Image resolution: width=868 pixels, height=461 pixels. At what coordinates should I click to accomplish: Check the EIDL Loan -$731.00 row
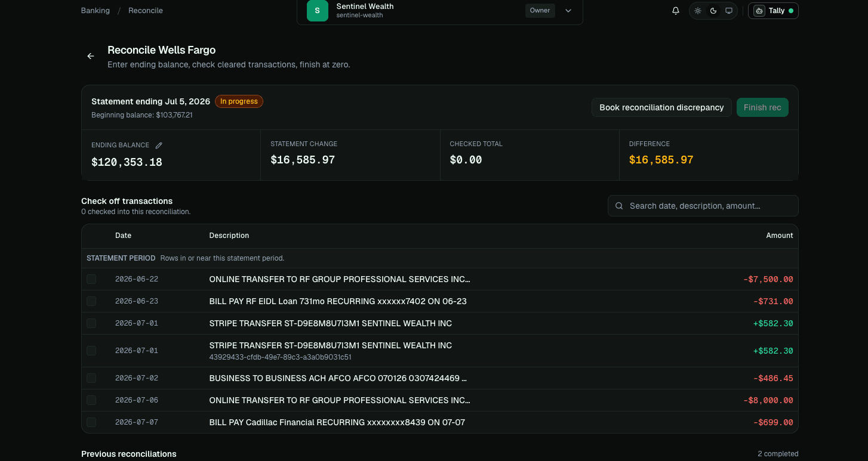pyautogui.click(x=91, y=301)
